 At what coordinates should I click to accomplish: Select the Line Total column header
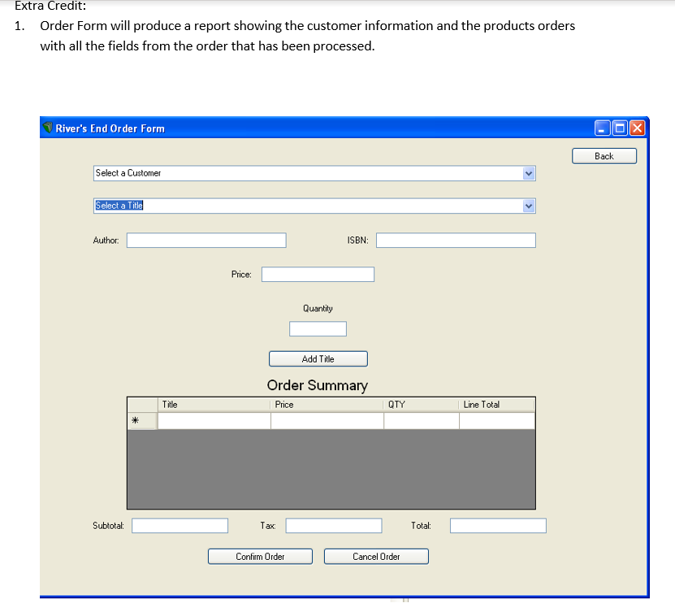[496, 404]
